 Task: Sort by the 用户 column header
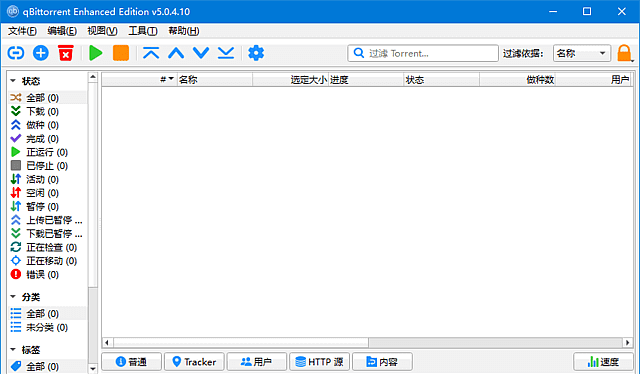coord(593,80)
